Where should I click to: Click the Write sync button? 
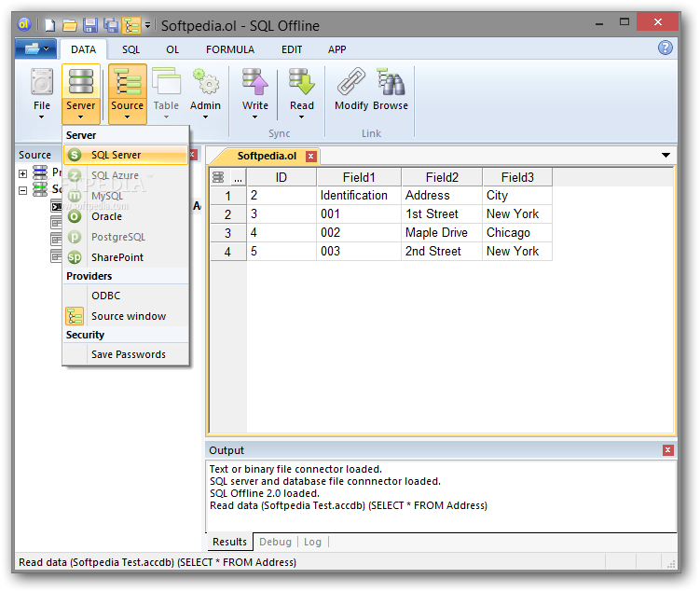(x=254, y=93)
